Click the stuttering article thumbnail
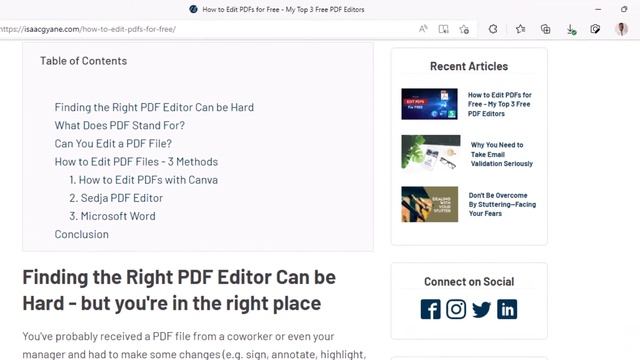Image resolution: width=640 pixels, height=360 pixels. 429,204
